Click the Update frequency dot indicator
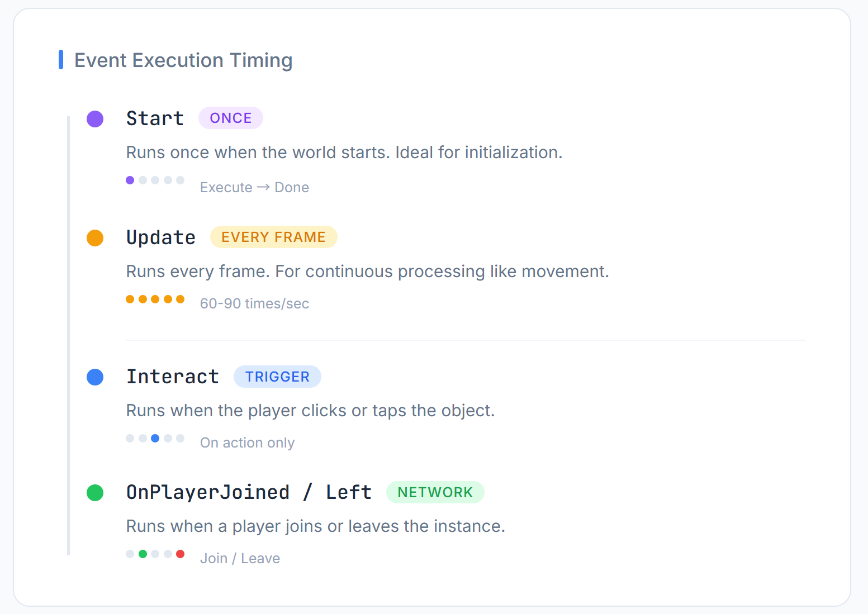 [155, 298]
